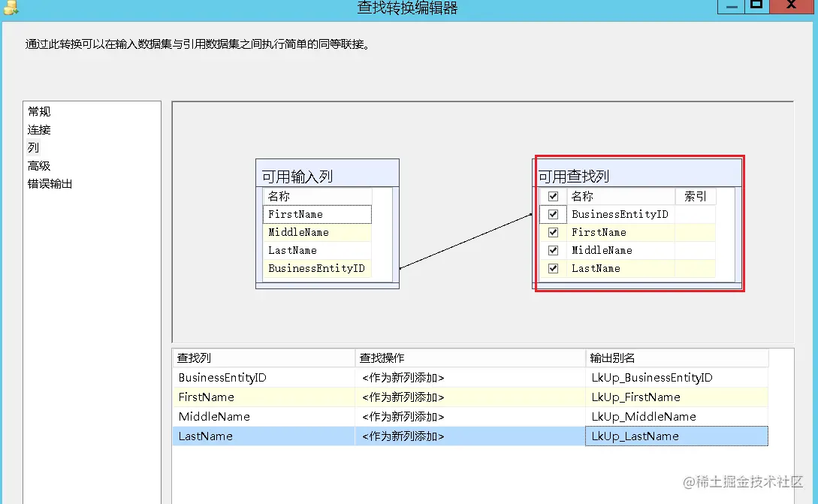The image size is (818, 504).
Task: Uncheck BusinessEntityID in the lookup columns
Action: tap(553, 214)
